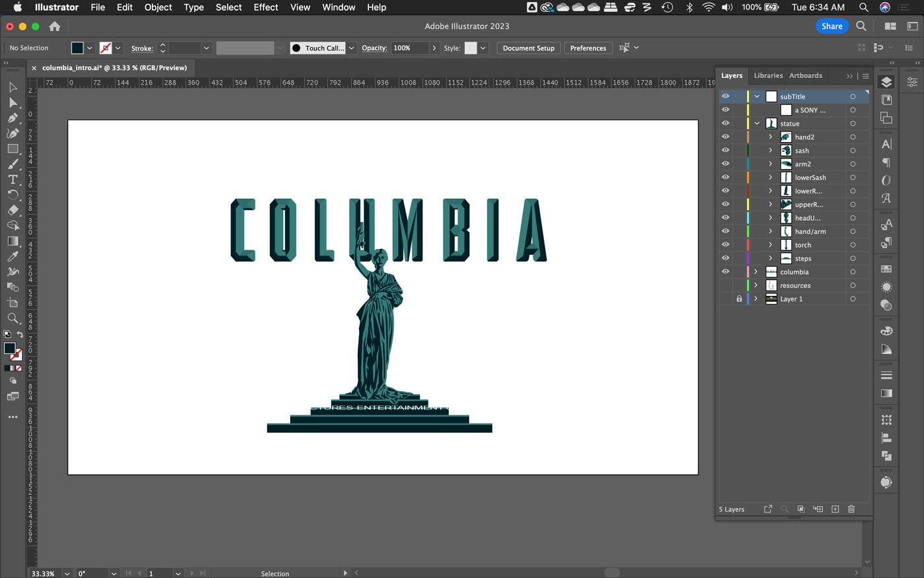Screen dimensions: 924x578
Task: Collapse the statue layer
Action: [x=756, y=124]
